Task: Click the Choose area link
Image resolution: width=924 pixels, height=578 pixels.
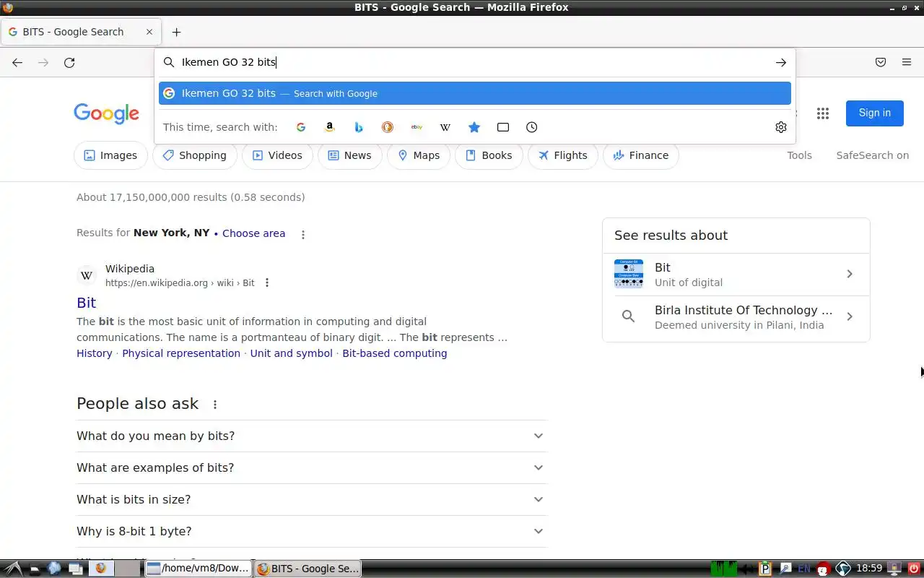Action: coord(253,233)
